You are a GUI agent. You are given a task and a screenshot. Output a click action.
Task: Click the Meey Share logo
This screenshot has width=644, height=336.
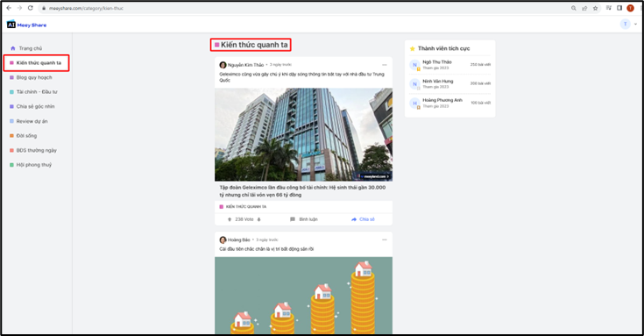tap(26, 25)
